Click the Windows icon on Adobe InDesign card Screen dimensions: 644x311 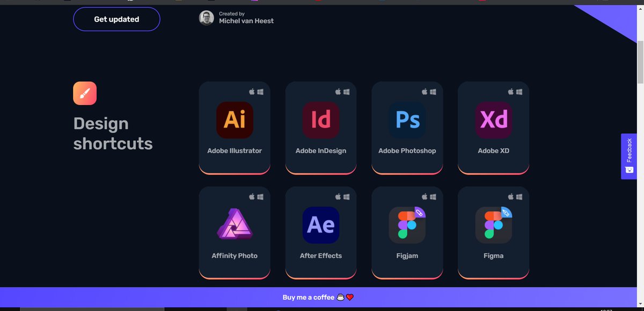tap(347, 92)
